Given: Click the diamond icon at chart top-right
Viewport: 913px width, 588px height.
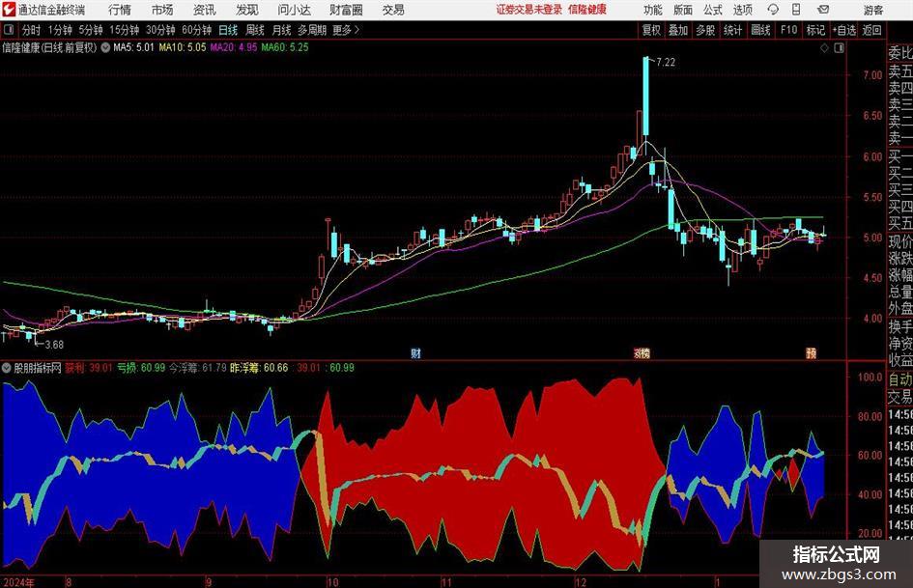Looking at the screenshot, I should pyautogui.click(x=824, y=48).
